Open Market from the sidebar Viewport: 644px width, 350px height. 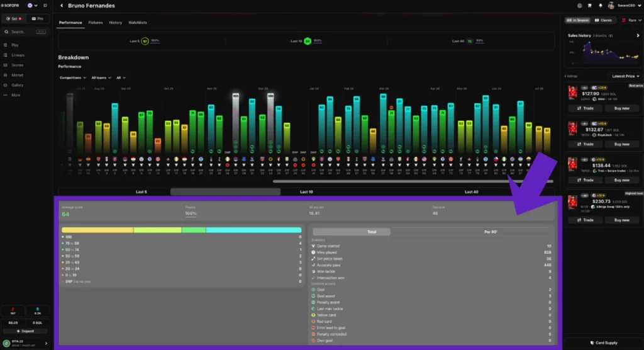pos(17,76)
